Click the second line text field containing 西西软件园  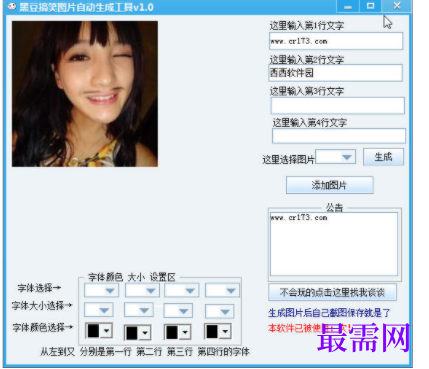pyautogui.click(x=335, y=73)
